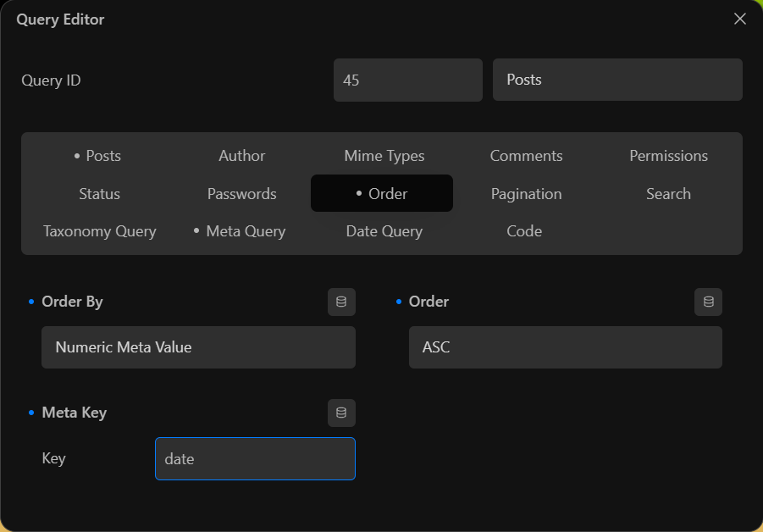Viewport: 763px width, 532px height.
Task: Switch to the Passwords tab
Action: (x=242, y=194)
